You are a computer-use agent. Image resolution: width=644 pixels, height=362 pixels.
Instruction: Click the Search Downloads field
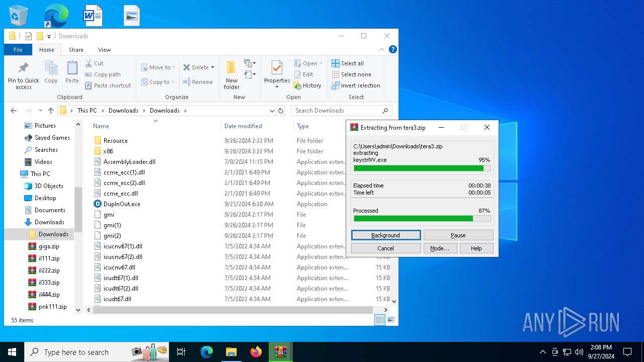tap(341, 111)
